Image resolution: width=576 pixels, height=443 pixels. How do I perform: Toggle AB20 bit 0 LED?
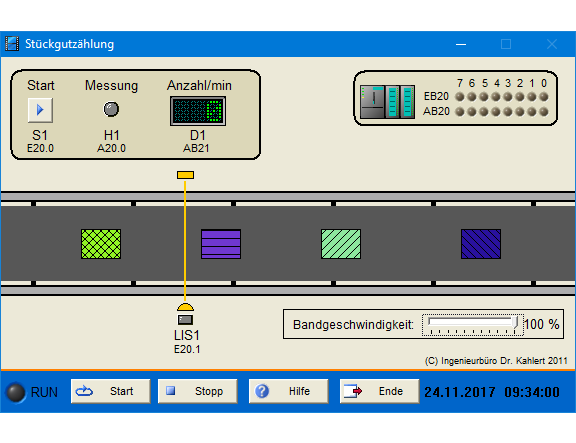point(544,112)
